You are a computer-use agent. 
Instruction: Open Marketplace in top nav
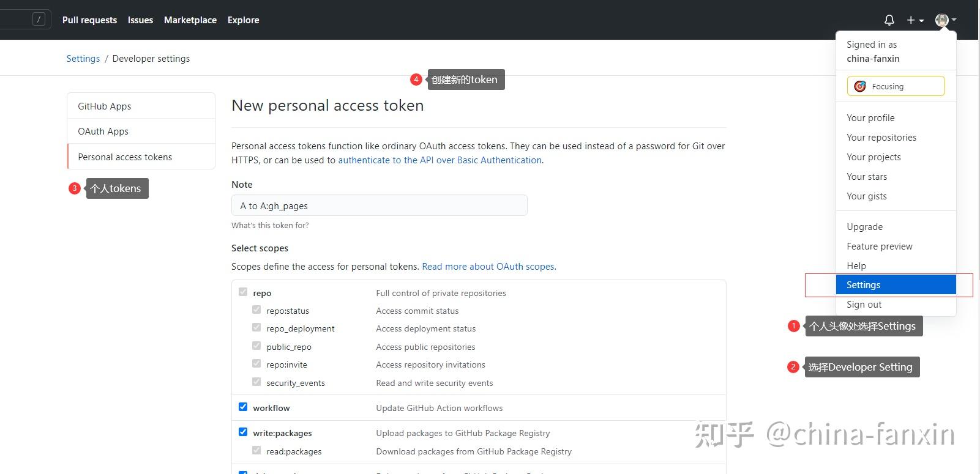point(190,20)
